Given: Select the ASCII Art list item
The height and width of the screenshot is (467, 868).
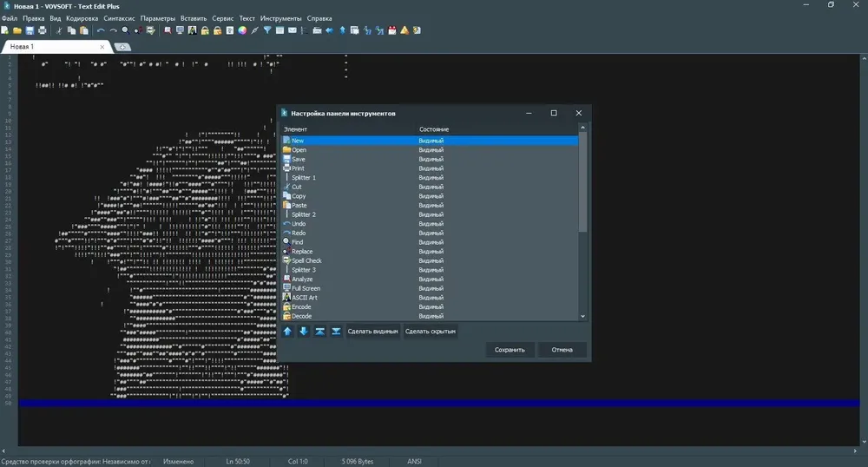Looking at the screenshot, I should coord(430,298).
